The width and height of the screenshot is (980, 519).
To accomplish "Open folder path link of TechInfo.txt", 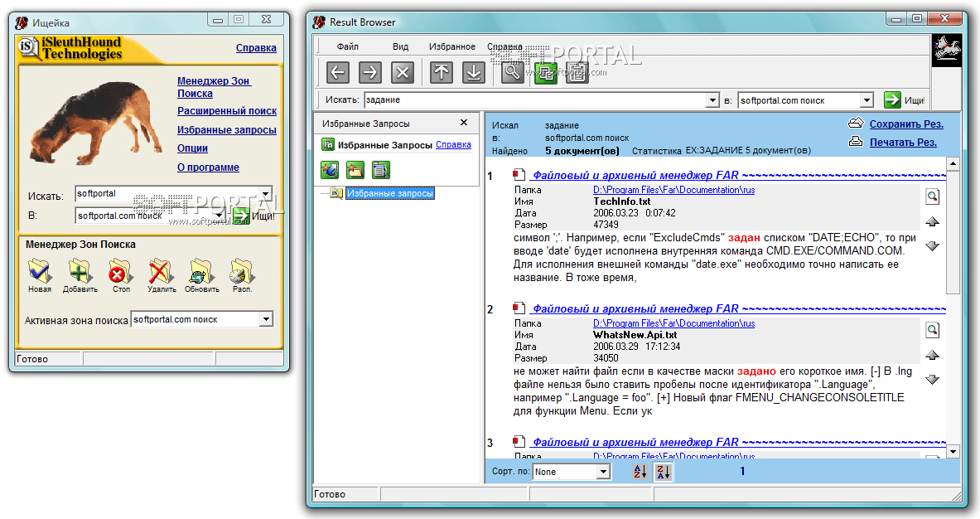I will (x=673, y=190).
